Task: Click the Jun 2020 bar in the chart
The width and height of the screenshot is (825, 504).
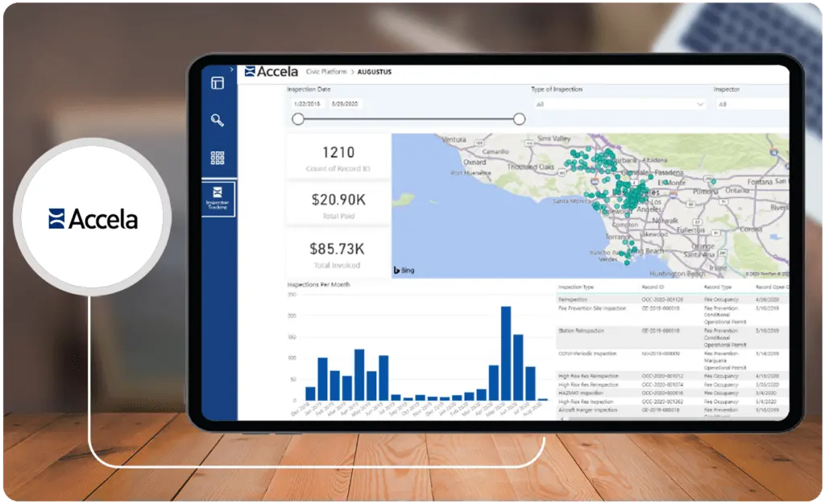Action: pyautogui.click(x=518, y=367)
